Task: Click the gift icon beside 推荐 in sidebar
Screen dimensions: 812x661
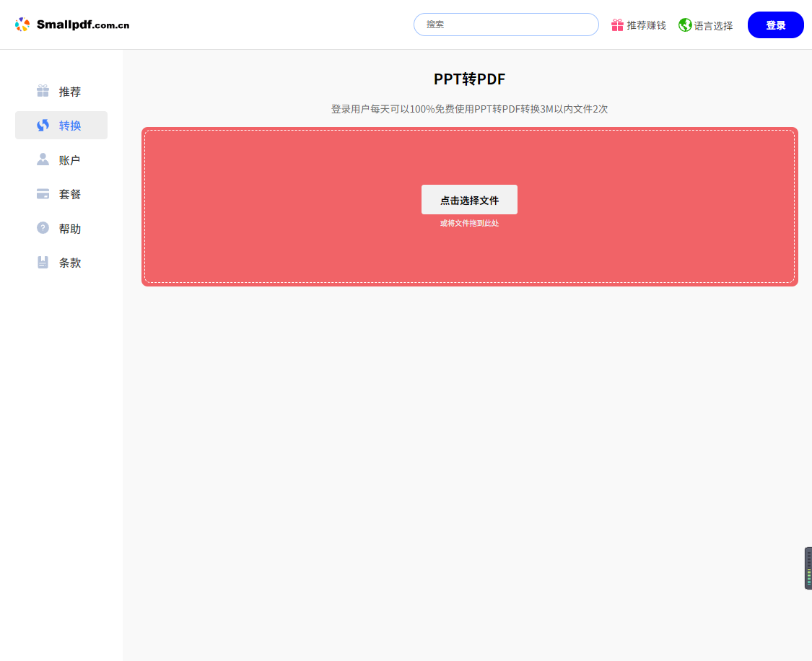Action: point(43,91)
